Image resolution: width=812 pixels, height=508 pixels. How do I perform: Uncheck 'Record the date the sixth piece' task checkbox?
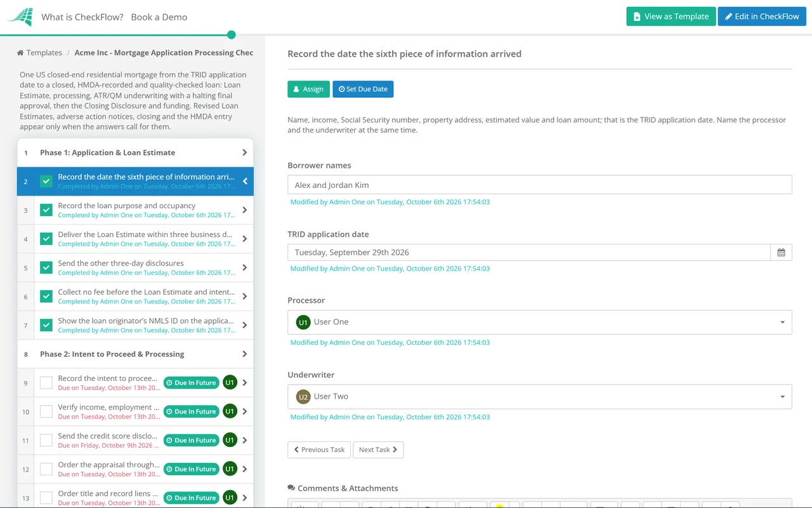pyautogui.click(x=46, y=182)
